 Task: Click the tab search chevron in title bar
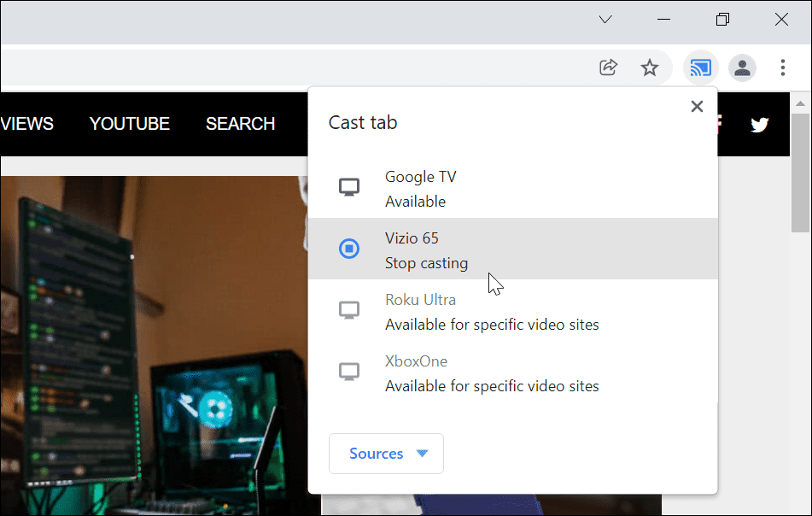click(605, 20)
